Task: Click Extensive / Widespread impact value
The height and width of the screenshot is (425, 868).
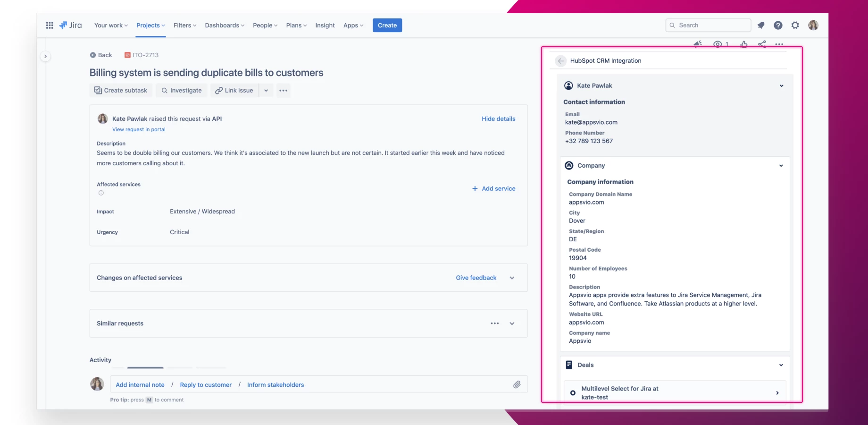Action: 202,212
